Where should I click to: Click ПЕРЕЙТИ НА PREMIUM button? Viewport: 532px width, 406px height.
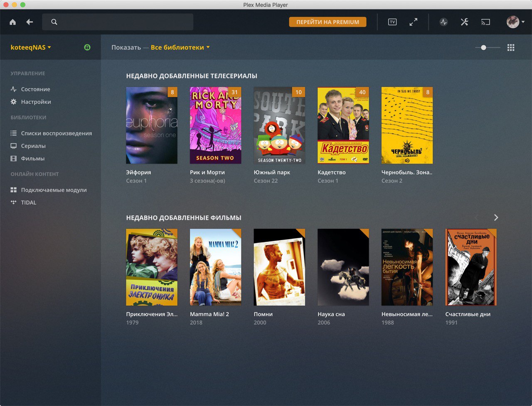click(x=328, y=22)
